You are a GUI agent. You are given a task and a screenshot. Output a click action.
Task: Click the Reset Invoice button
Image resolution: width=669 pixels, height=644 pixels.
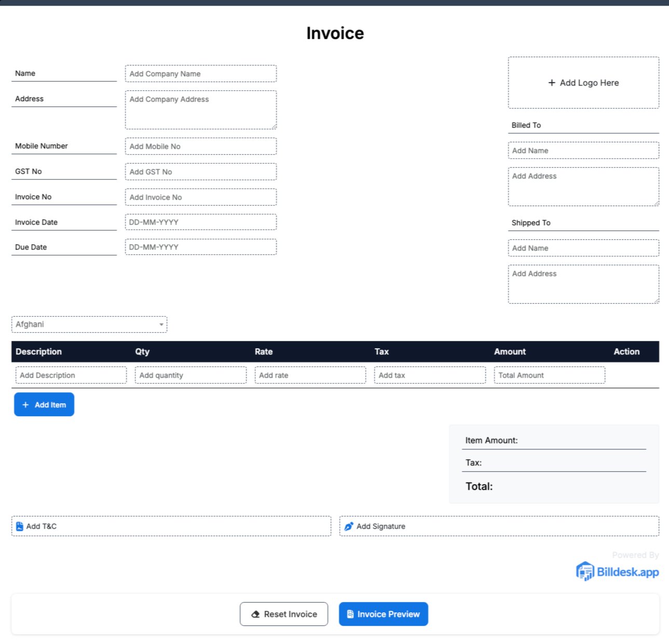pos(284,614)
